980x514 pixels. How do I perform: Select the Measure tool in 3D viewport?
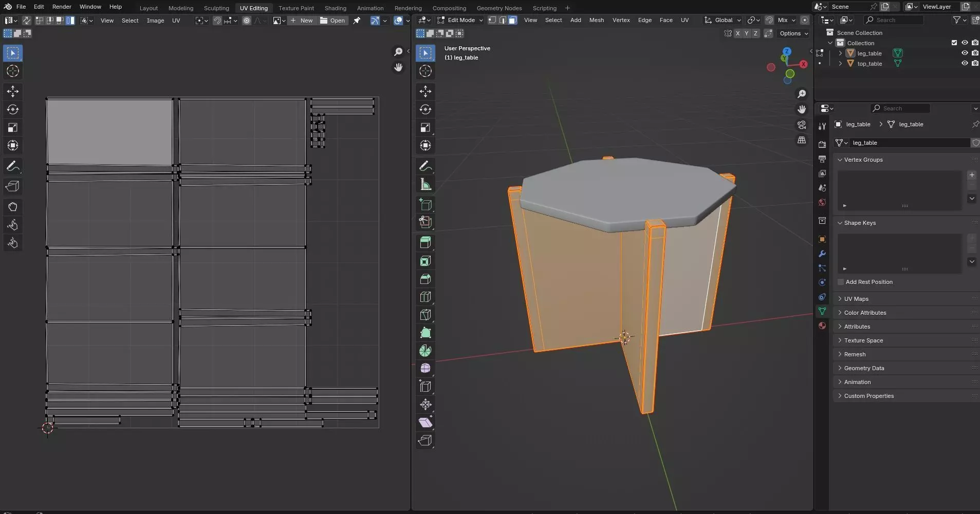(x=426, y=184)
